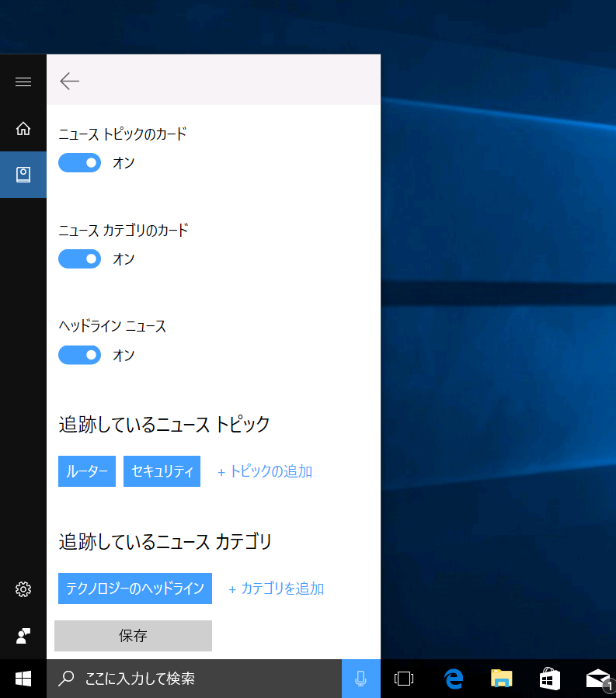Select the ルーター topic tag
This screenshot has width=616, height=698.
(87, 471)
